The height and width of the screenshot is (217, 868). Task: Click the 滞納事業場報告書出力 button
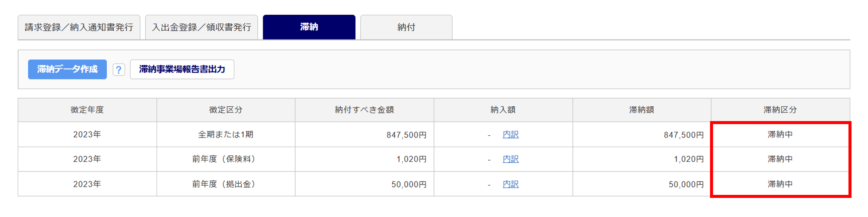point(182,69)
